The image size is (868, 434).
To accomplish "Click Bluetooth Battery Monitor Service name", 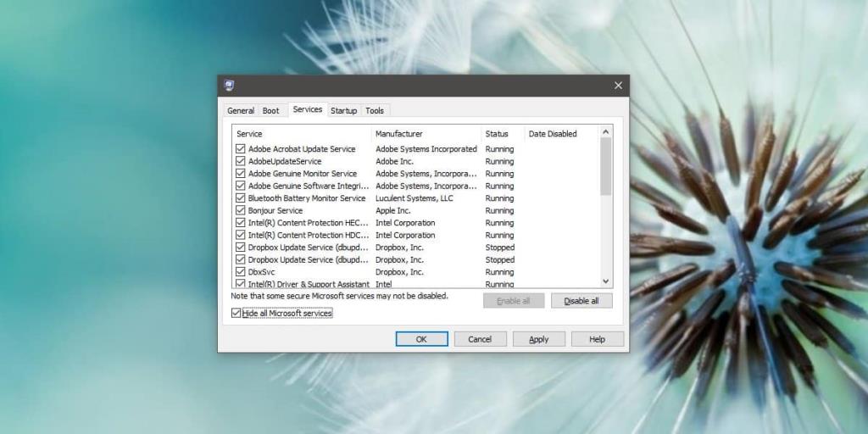I will pos(307,198).
